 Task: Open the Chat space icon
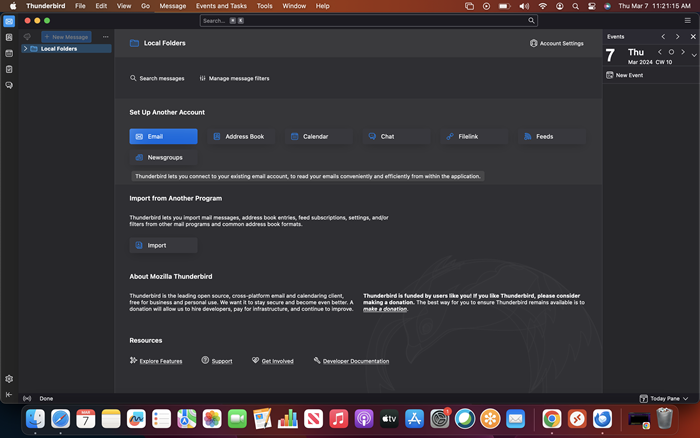(x=9, y=85)
